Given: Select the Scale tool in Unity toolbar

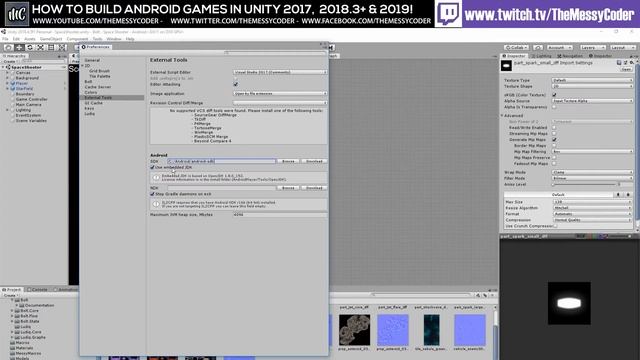Looking at the screenshot, I should pos(40,48).
